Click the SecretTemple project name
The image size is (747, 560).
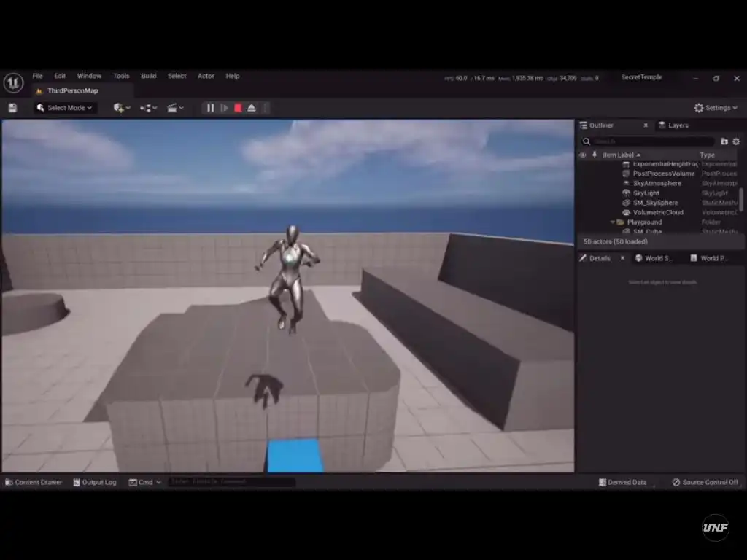(x=641, y=77)
